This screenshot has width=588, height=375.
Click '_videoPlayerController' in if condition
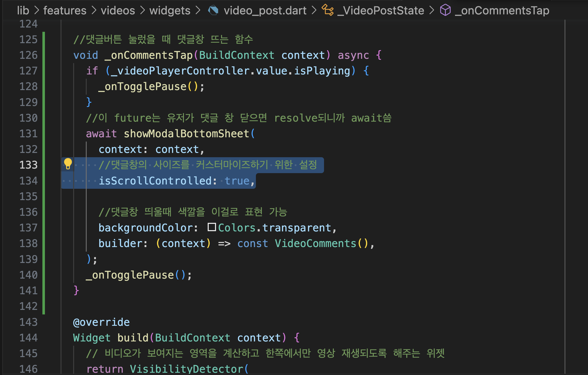click(180, 71)
